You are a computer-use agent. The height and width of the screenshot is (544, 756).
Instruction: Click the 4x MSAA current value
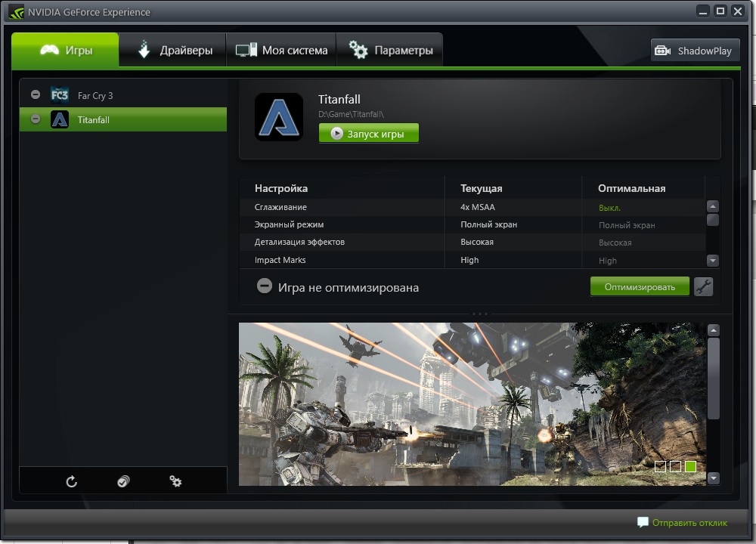click(x=477, y=207)
